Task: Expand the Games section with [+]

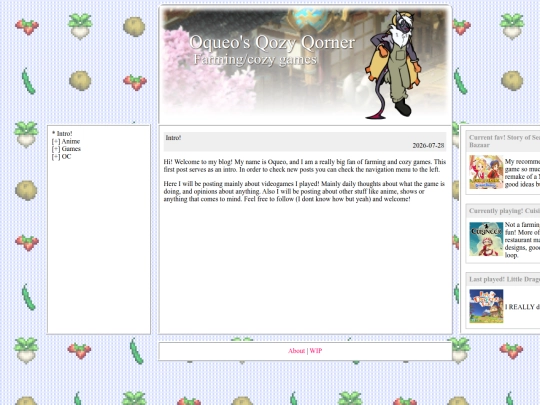Action: [56, 149]
